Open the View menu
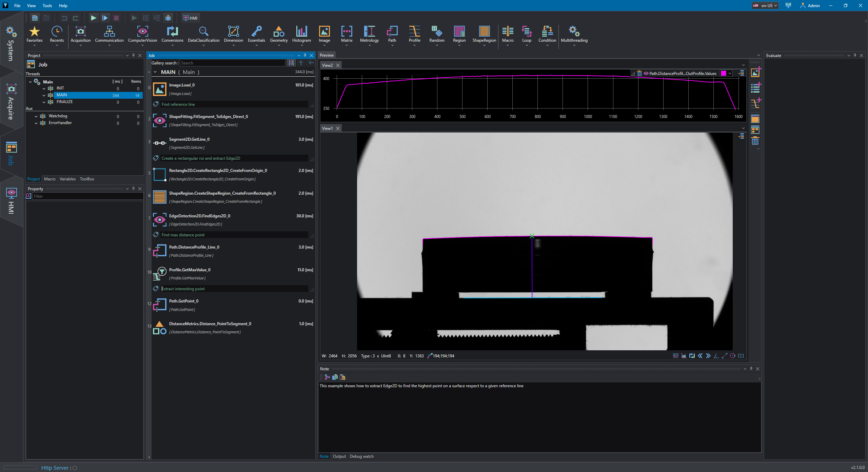This screenshot has height=472, width=868. point(31,5)
